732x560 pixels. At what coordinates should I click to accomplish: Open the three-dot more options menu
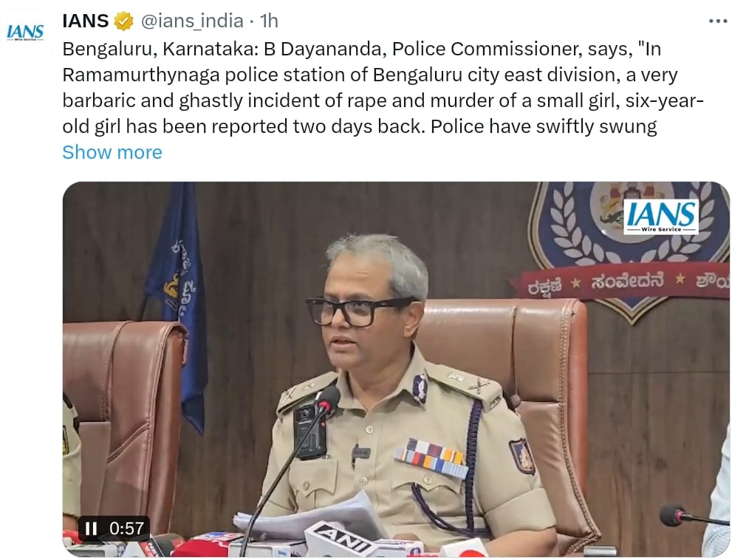[718, 21]
